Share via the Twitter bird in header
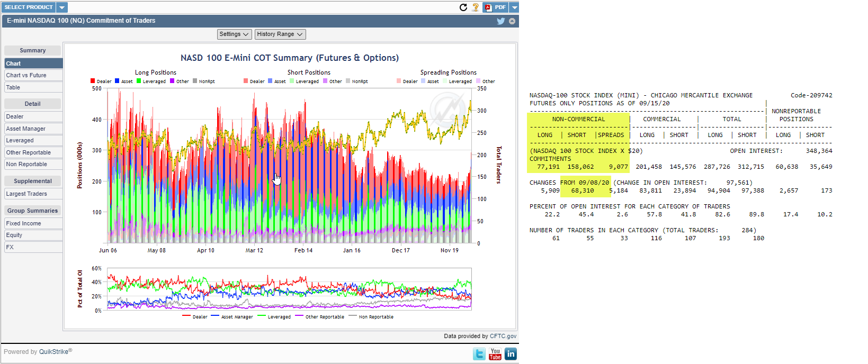The image size is (868, 364). [500, 21]
